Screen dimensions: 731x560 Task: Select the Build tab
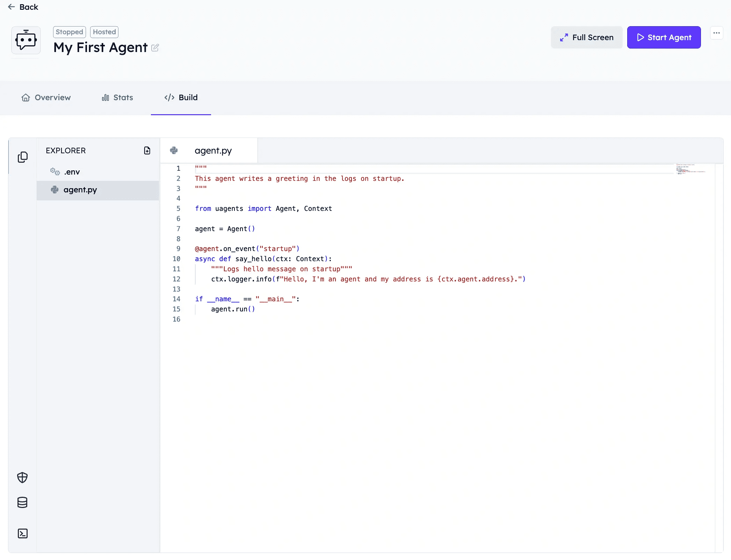(181, 97)
